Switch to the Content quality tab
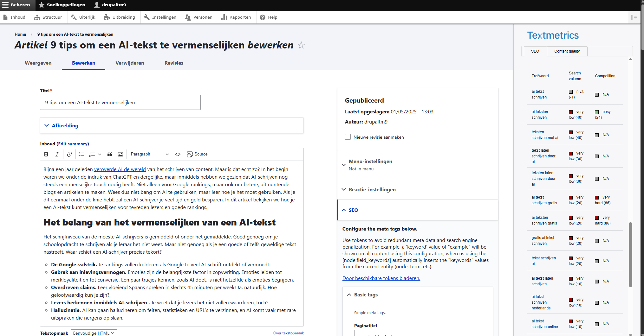Screen dimensions: 644x336 [567, 51]
